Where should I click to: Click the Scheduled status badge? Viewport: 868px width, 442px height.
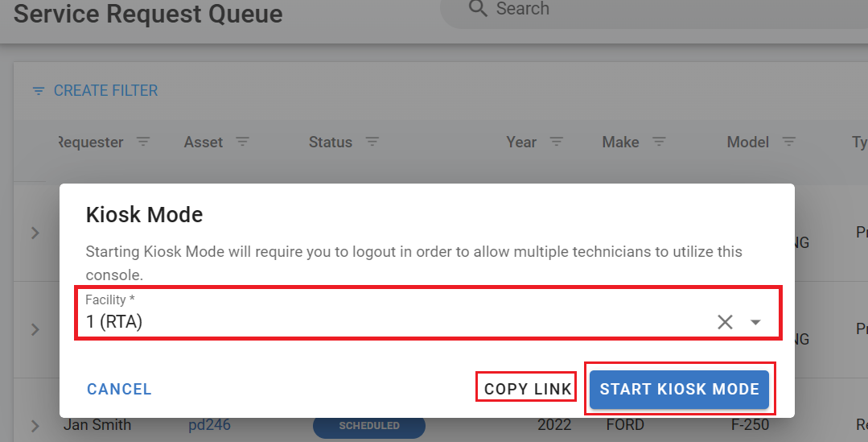368,425
